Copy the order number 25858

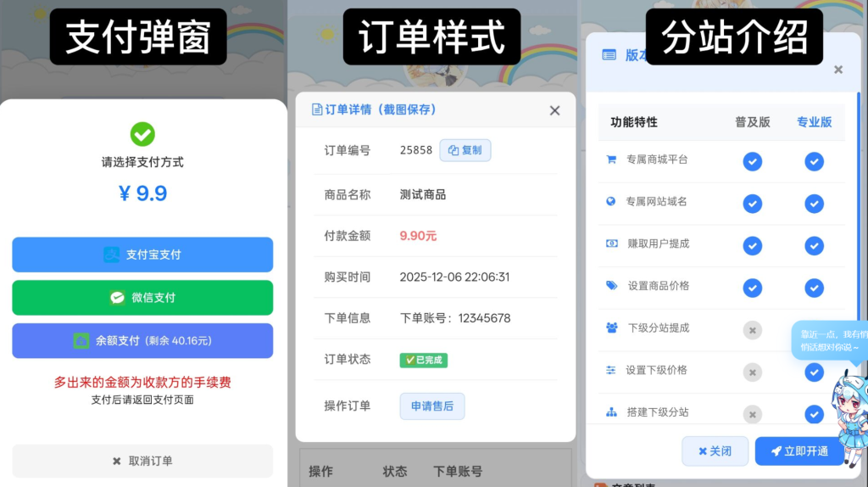[465, 150]
